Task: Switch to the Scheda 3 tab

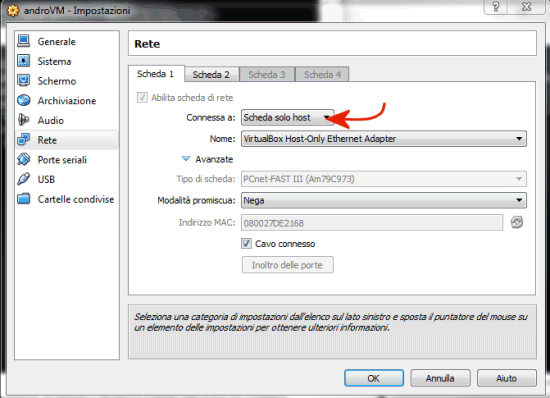Action: pyautogui.click(x=267, y=74)
